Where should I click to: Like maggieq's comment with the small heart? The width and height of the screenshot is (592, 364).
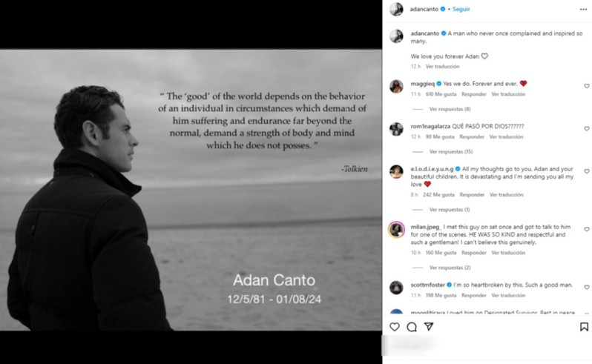click(587, 86)
